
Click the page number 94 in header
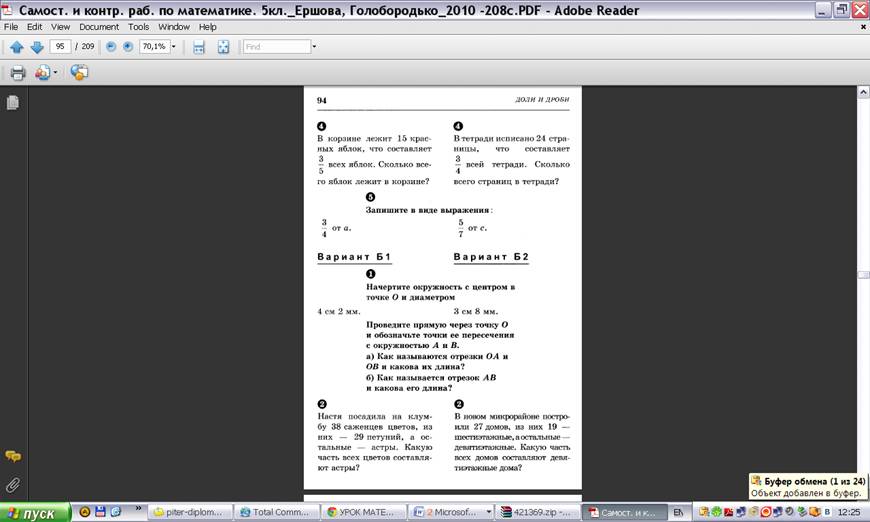pyautogui.click(x=322, y=100)
